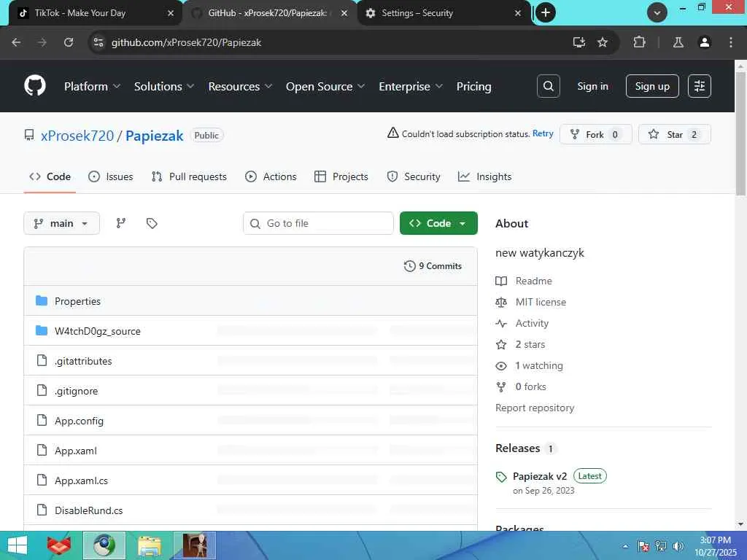This screenshot has height=560, width=747.
Task: Click the branches icon next to main
Action: point(121,223)
